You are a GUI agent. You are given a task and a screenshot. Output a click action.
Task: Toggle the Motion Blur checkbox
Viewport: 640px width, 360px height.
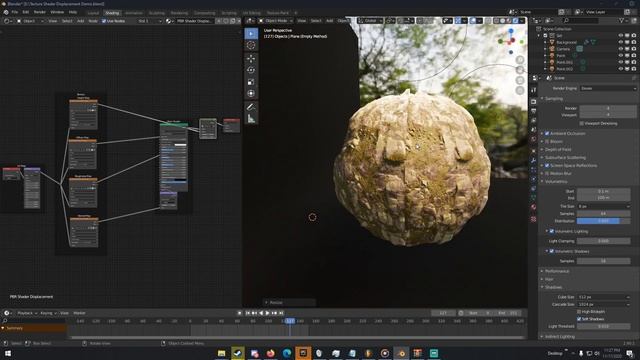[547, 173]
